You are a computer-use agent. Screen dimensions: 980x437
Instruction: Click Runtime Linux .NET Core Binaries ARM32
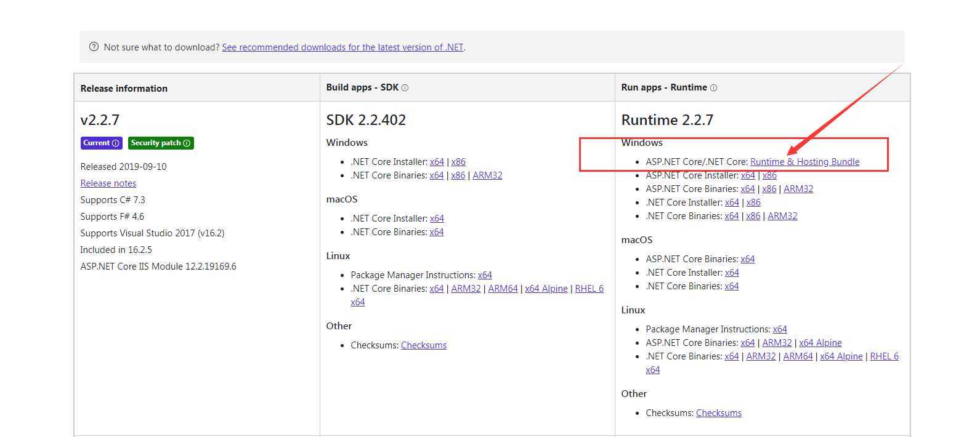761,356
